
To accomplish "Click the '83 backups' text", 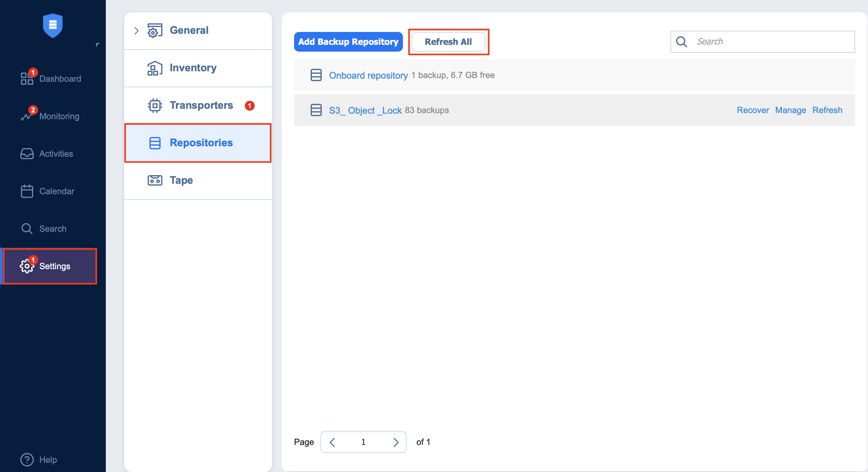I will coord(427,110).
